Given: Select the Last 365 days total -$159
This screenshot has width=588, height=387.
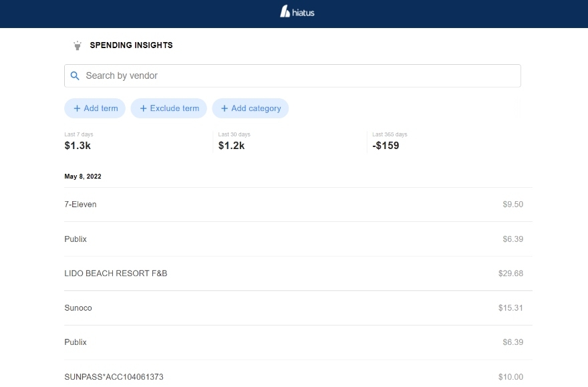Looking at the screenshot, I should point(386,146).
